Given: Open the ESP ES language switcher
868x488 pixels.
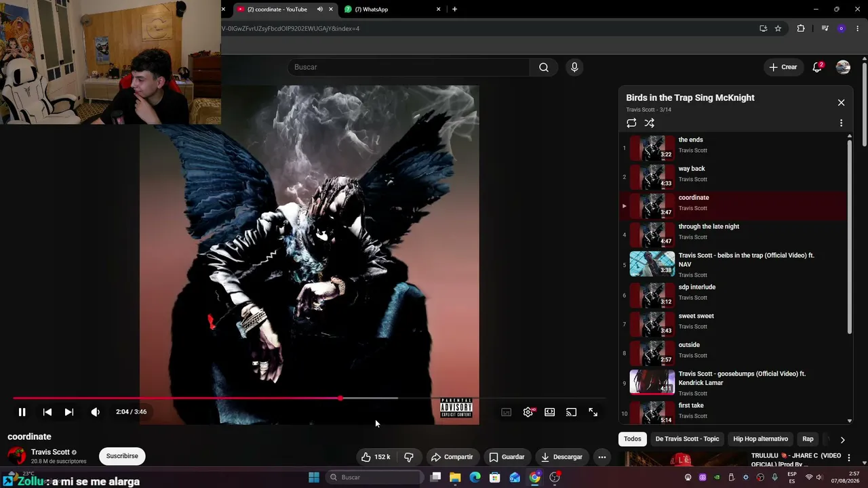Looking at the screenshot, I should (x=792, y=477).
